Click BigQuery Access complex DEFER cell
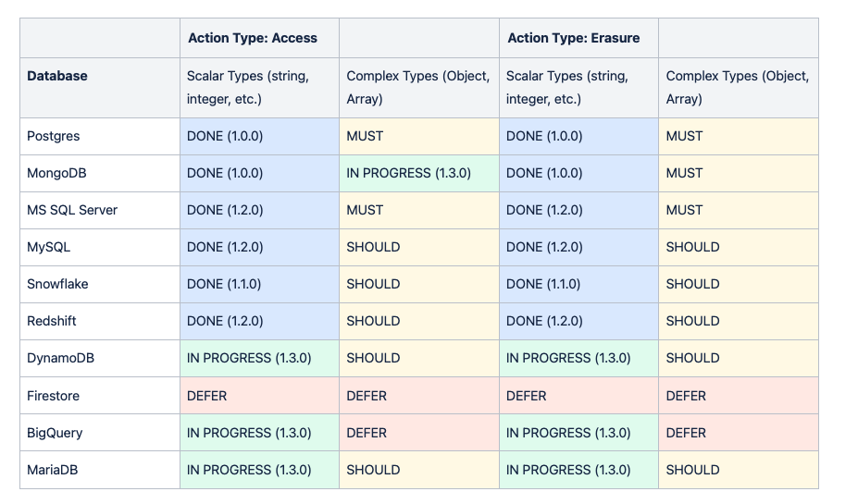Screen dimensions: 858x504 tap(419, 433)
